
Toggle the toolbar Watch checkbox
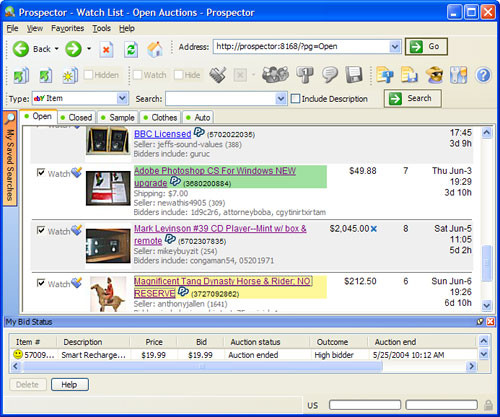click(x=137, y=75)
